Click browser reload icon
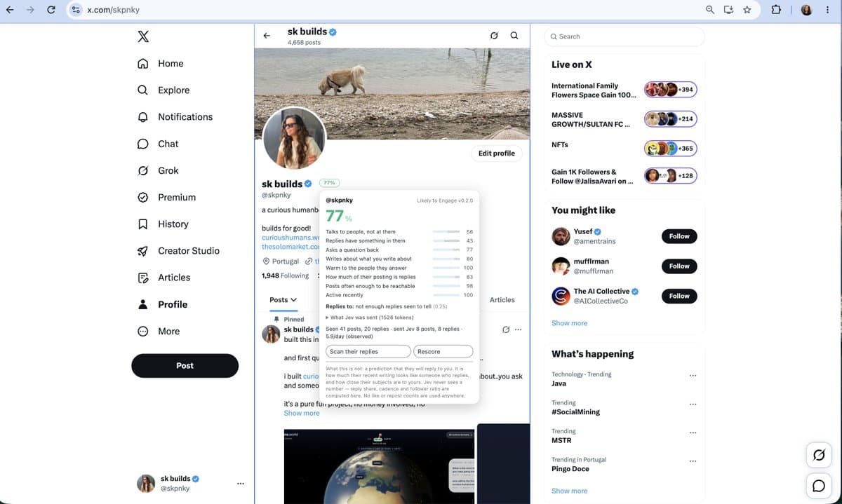The height and width of the screenshot is (504, 842). 51,10
